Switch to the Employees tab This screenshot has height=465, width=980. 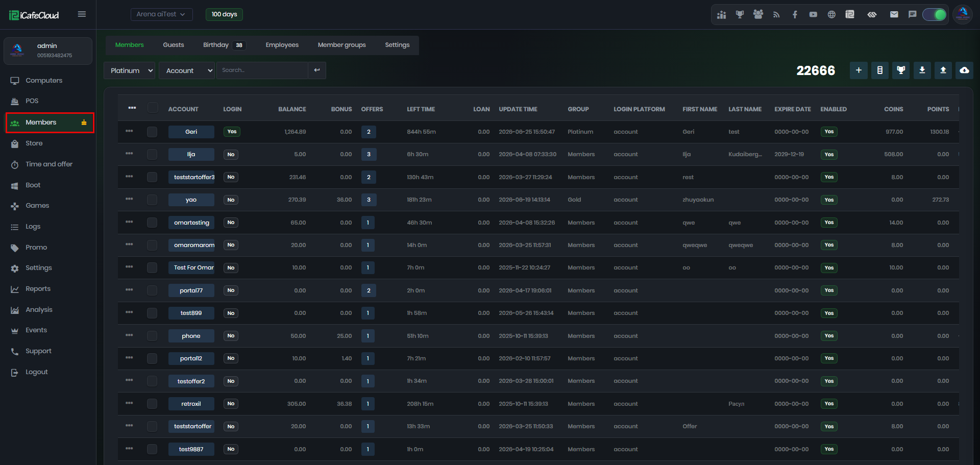click(282, 45)
